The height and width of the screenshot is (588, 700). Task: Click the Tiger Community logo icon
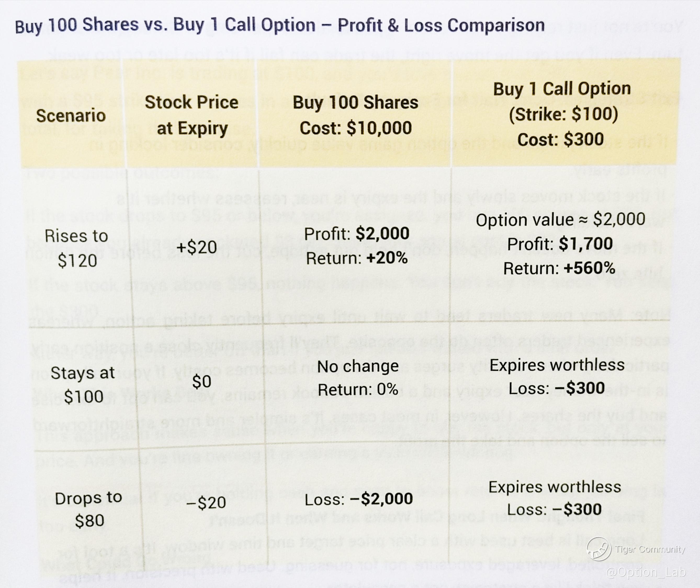(x=599, y=549)
